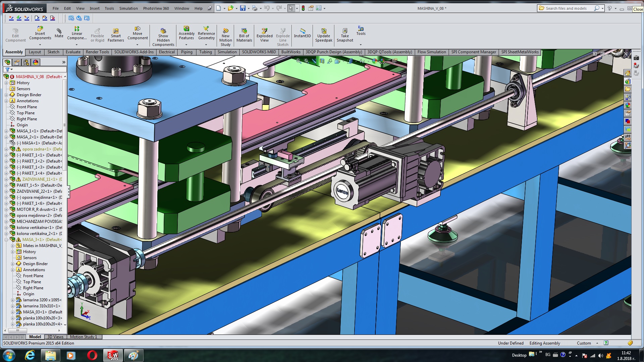Open the Bill of Materials tool
This screenshot has height=362, width=644.
[x=244, y=31]
